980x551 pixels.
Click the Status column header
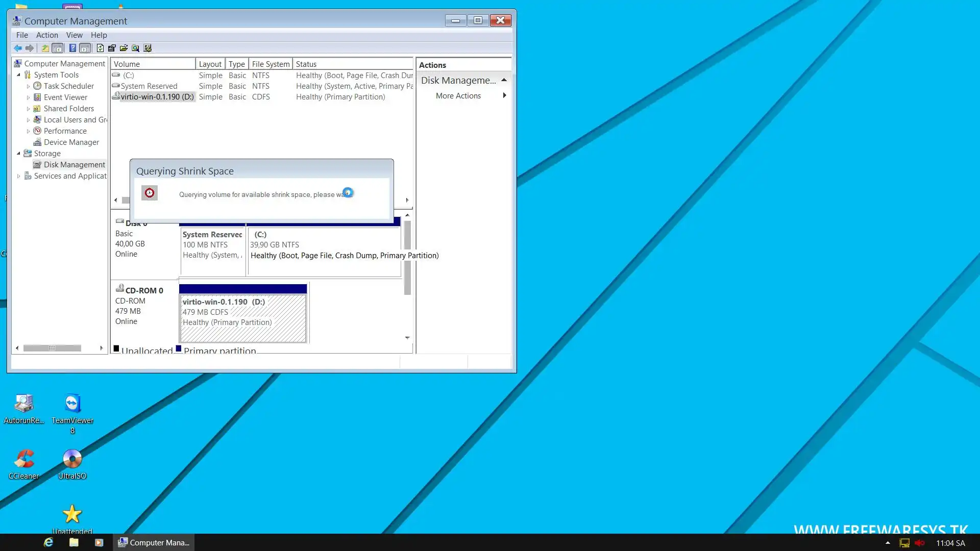point(306,64)
